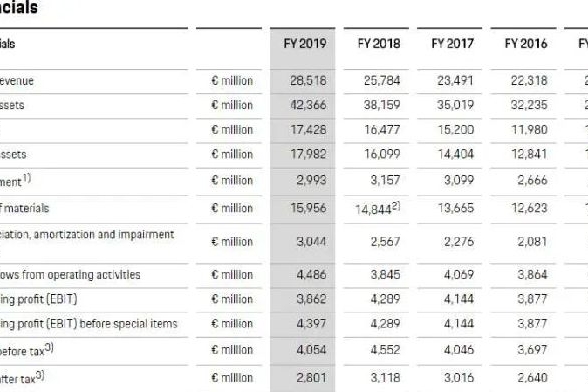Select the FY 2019 column header

click(x=304, y=44)
